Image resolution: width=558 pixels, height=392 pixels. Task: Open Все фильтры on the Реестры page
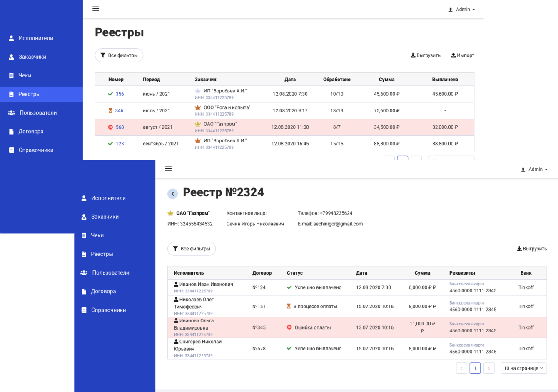(119, 55)
